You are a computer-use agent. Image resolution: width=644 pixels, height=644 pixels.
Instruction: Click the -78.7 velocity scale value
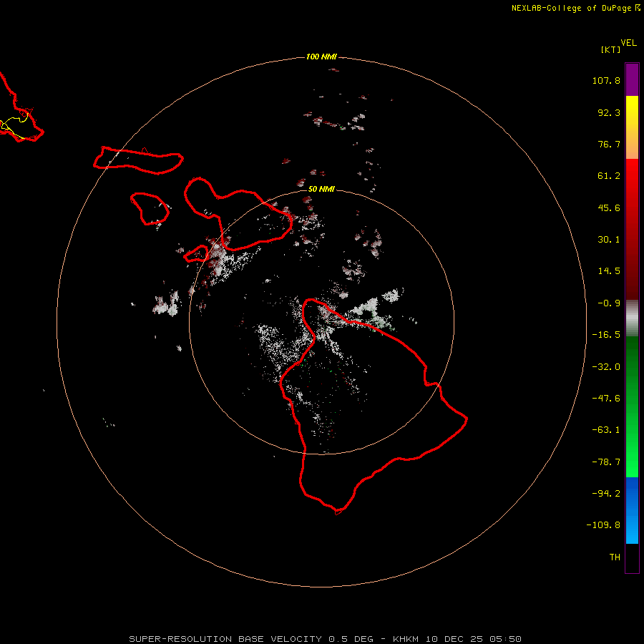click(x=606, y=462)
